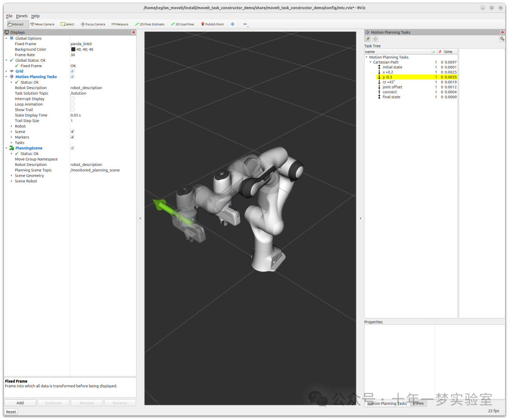Click the State Display Time value 0.05 s
Viewport: 509px width, 420px height.
[x=75, y=115]
